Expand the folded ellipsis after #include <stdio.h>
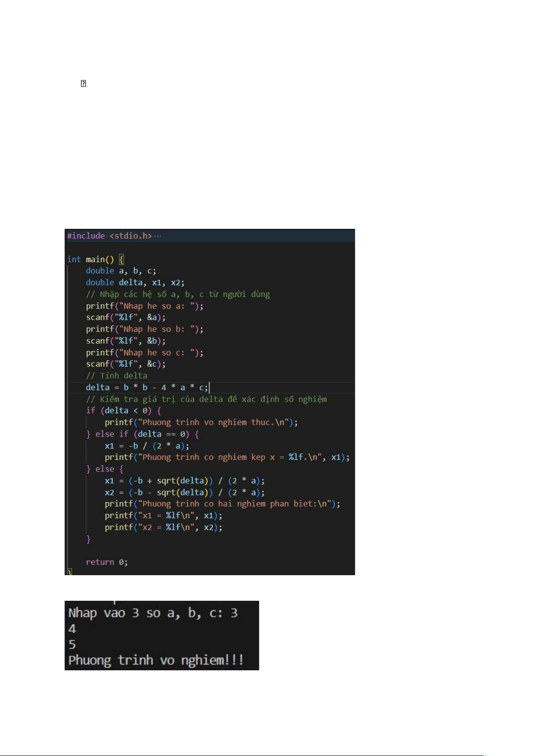Screen dimensions: 535x756 [x=158, y=236]
